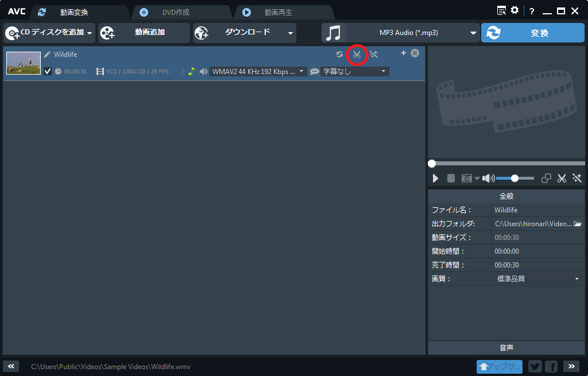Click the 開始時間 00:00:00 value

[x=506, y=251]
